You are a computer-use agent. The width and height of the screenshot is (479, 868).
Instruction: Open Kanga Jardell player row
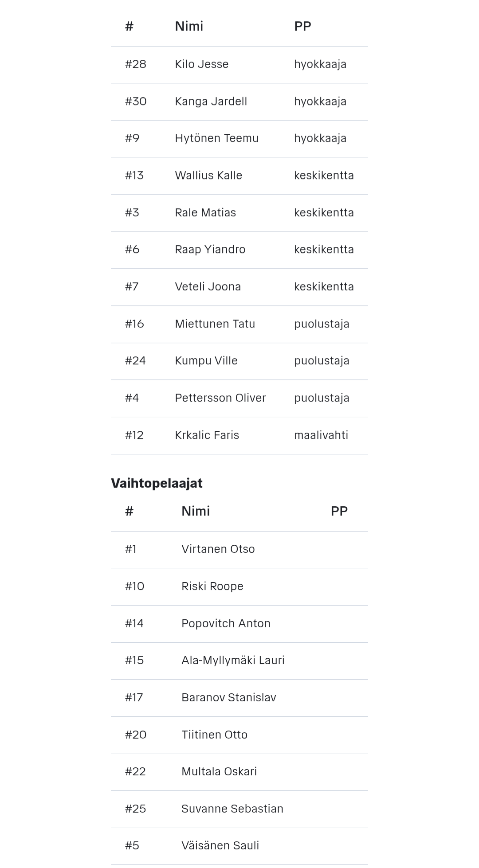coord(239,102)
